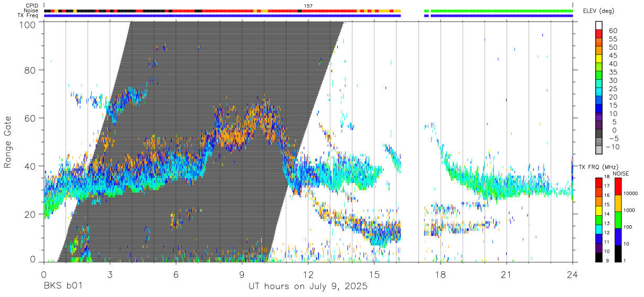Click the TX Freq row label
The height and width of the screenshot is (297, 644).
point(27,16)
